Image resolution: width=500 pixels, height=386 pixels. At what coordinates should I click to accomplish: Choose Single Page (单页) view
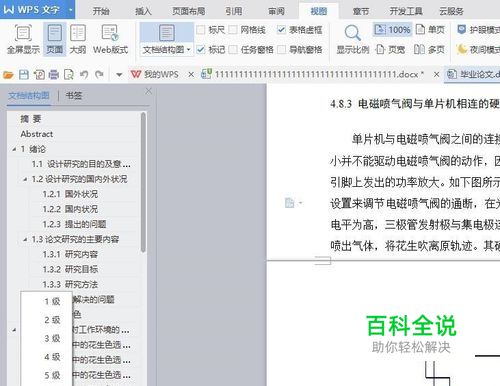tap(430, 30)
